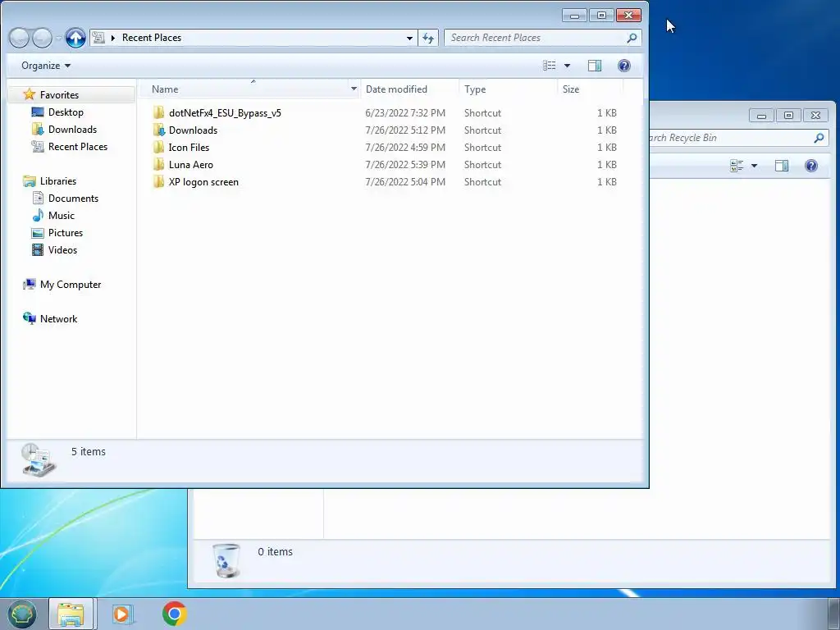
Task: Sort by the Size column header
Action: tap(590, 89)
